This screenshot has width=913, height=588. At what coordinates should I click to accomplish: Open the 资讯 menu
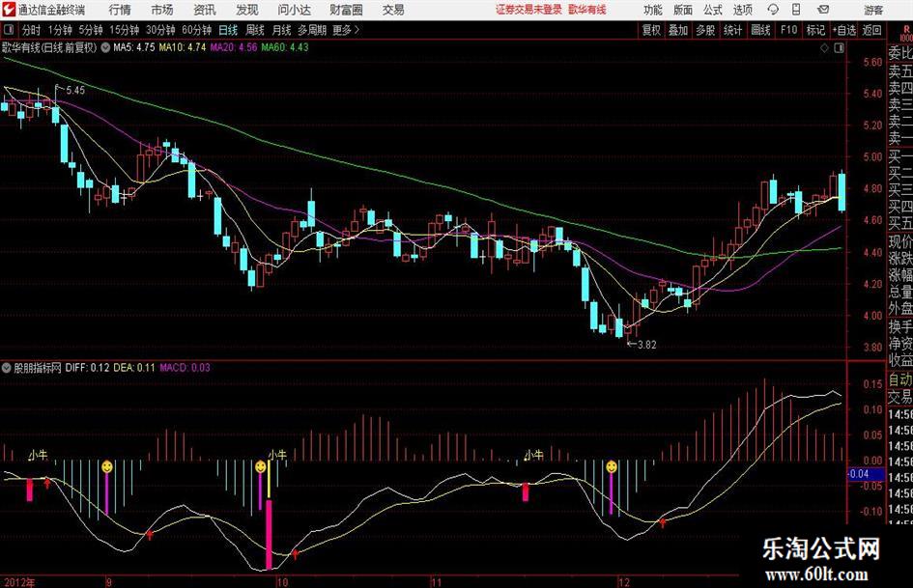tap(205, 10)
